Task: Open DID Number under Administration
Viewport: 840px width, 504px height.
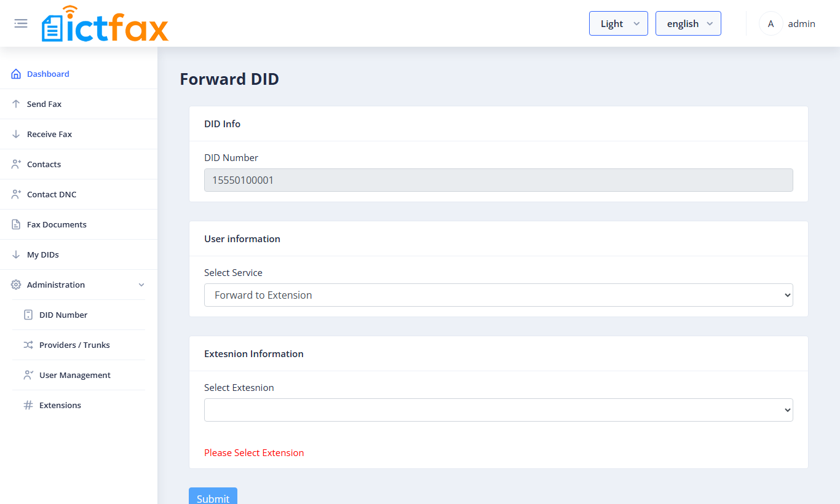Action: (63, 315)
